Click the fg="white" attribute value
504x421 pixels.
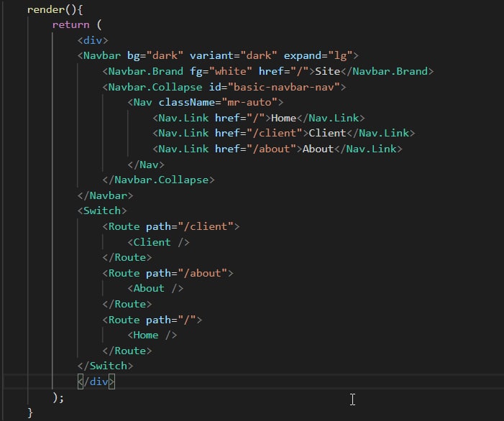[231, 71]
